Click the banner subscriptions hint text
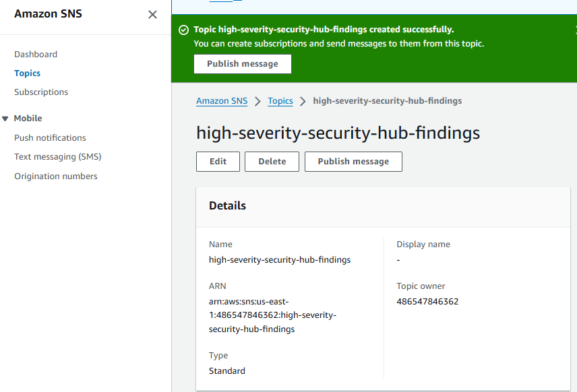 [339, 44]
